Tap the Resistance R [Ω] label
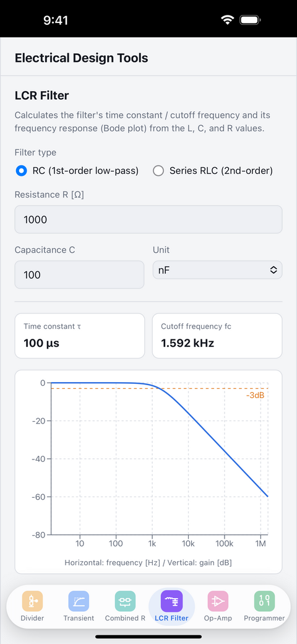 coord(49,194)
